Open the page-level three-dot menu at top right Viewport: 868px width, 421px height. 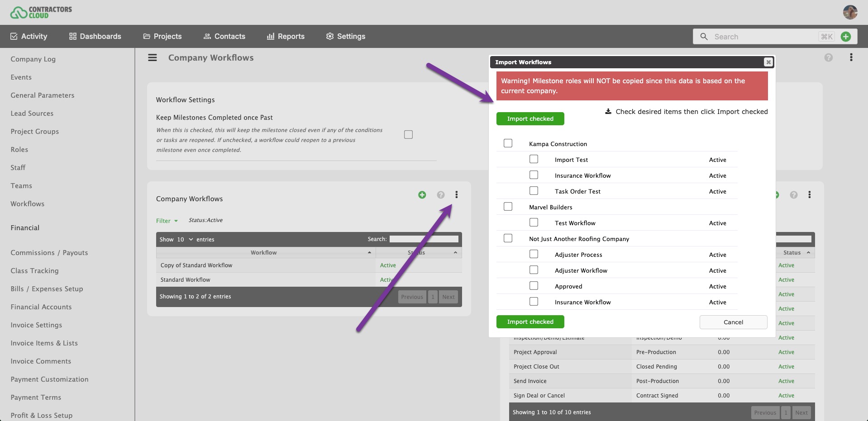pos(851,57)
